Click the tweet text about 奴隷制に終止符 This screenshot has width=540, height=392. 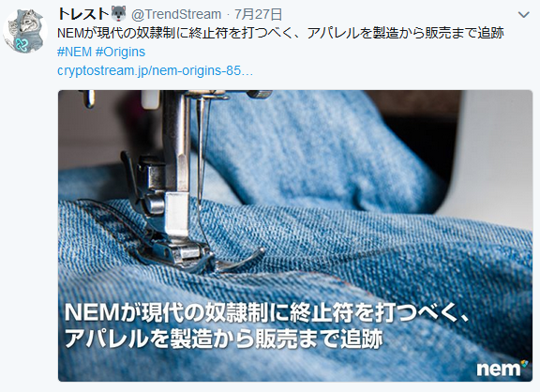(280, 33)
